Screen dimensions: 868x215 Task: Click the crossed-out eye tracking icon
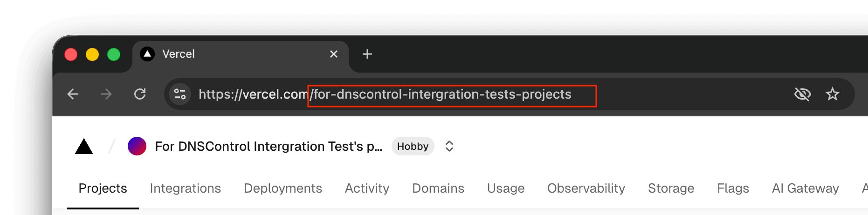(x=802, y=94)
